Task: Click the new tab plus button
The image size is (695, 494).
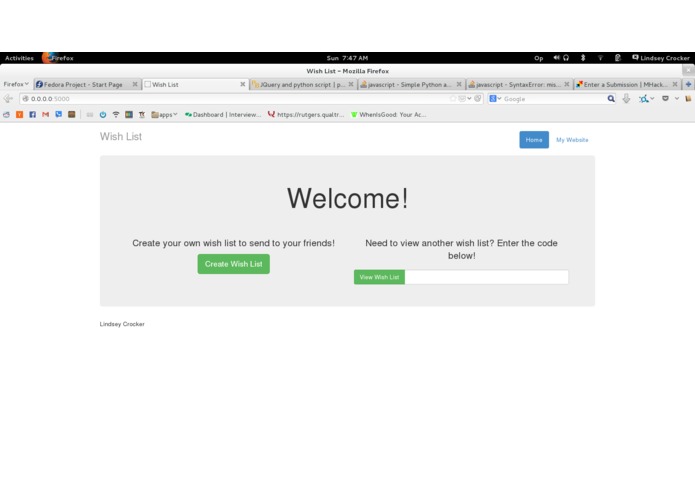Action: [x=688, y=84]
